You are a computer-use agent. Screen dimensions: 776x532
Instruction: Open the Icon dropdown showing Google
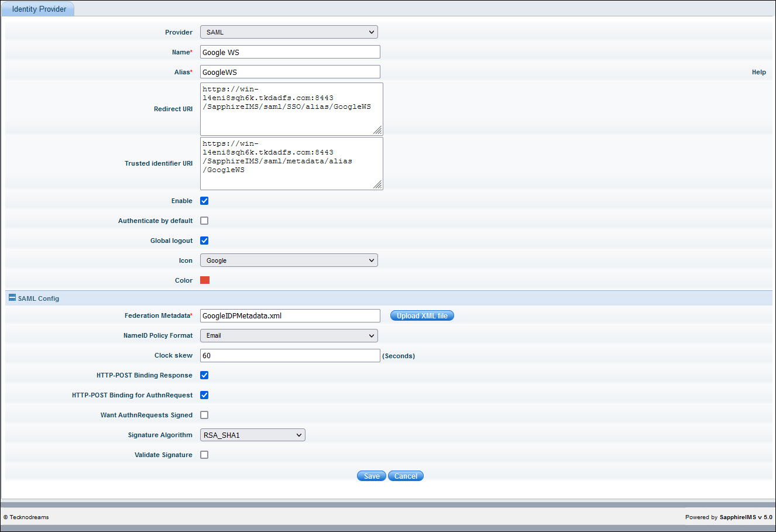click(x=289, y=260)
